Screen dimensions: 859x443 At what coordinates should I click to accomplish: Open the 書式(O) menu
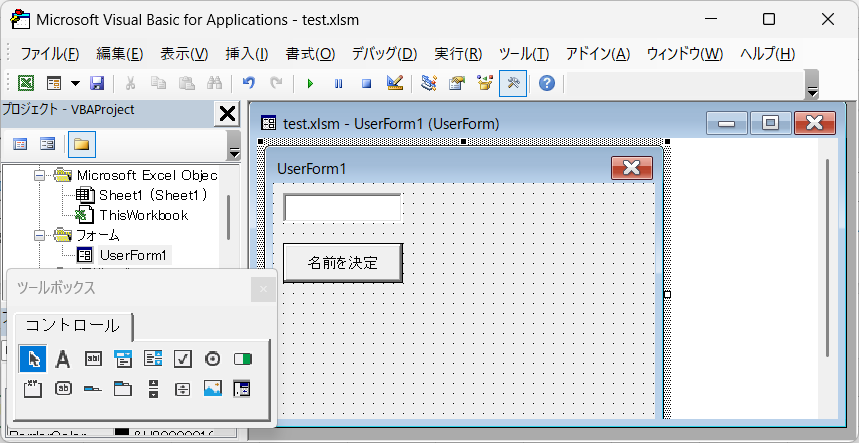pos(310,54)
